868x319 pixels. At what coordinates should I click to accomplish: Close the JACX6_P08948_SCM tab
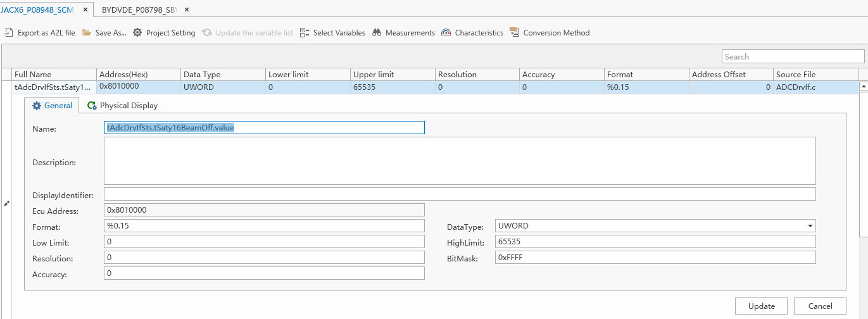[85, 10]
